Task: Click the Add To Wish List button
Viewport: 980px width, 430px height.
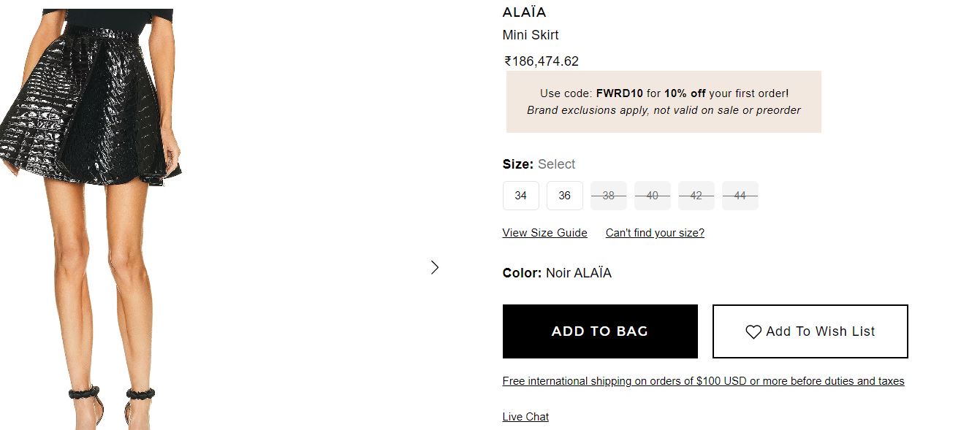Action: pyautogui.click(x=810, y=331)
